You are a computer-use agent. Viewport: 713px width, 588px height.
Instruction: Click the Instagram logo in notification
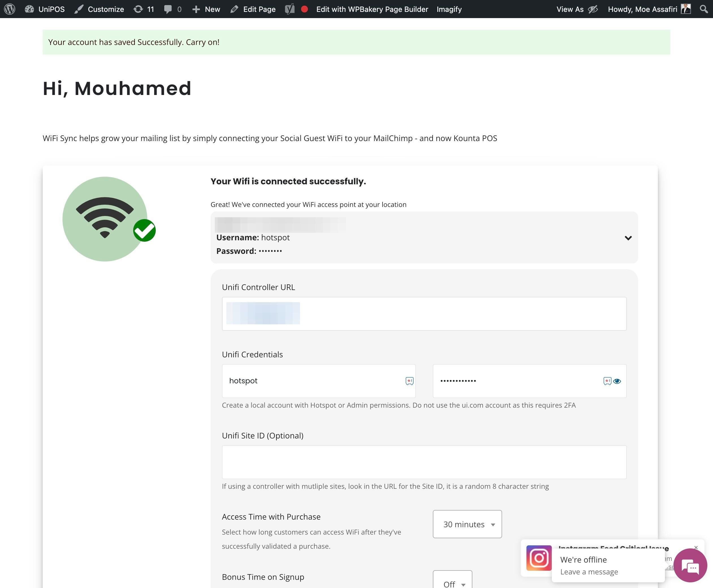point(539,558)
